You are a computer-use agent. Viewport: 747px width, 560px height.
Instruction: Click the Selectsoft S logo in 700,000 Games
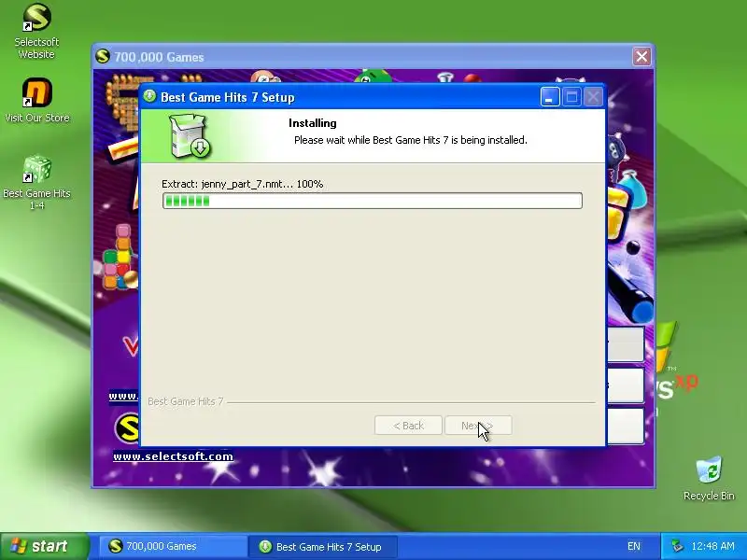click(x=127, y=427)
